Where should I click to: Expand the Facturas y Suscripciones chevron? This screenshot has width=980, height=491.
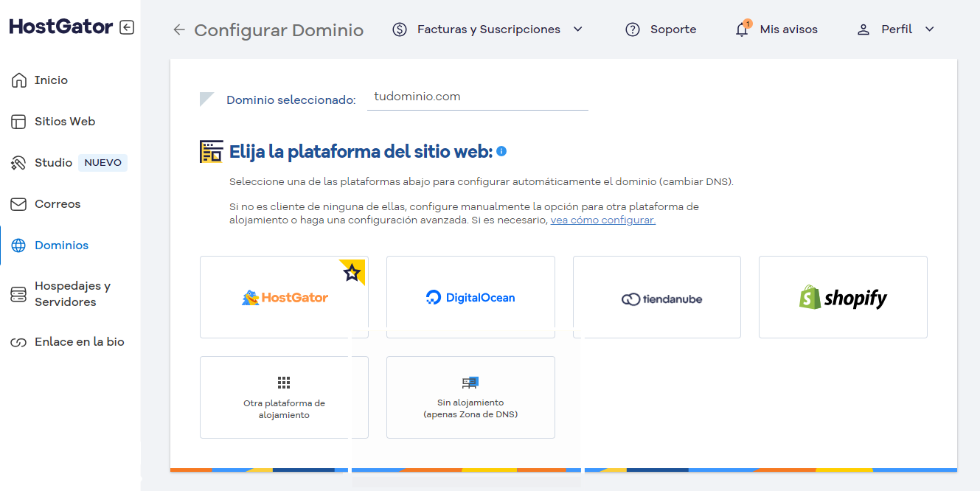pyautogui.click(x=578, y=29)
